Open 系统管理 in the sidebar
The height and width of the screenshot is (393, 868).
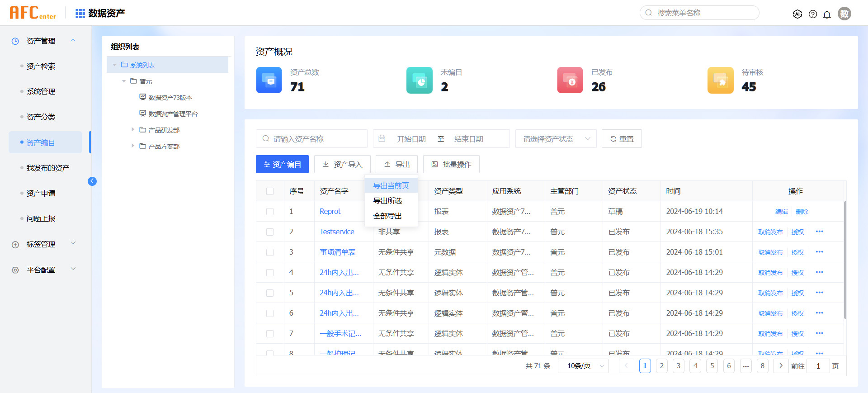coord(41,92)
